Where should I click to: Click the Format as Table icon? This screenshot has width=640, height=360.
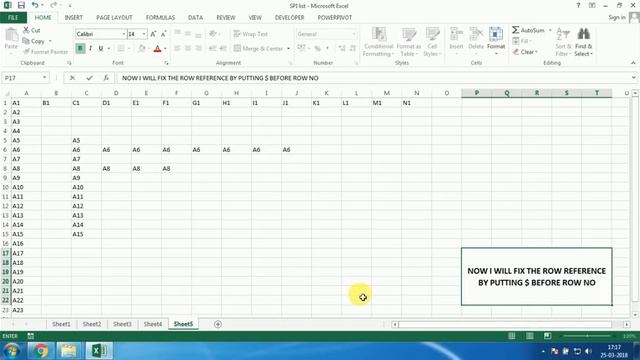tap(409, 34)
